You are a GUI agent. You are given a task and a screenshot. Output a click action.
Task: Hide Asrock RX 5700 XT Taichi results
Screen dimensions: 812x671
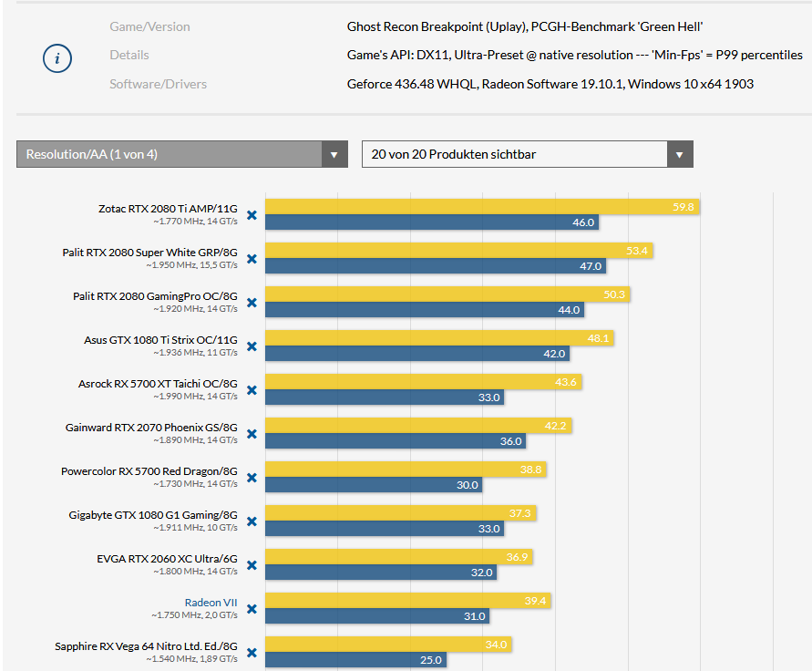(x=252, y=390)
